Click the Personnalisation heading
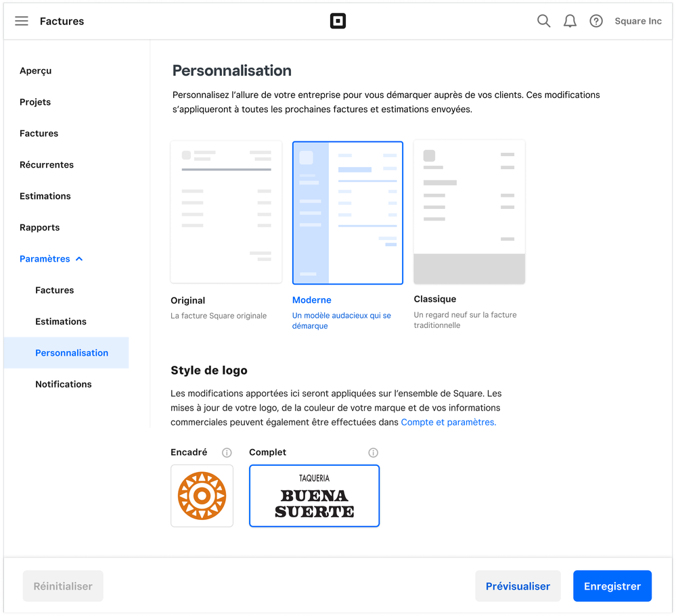This screenshot has height=616, width=676. [x=232, y=70]
